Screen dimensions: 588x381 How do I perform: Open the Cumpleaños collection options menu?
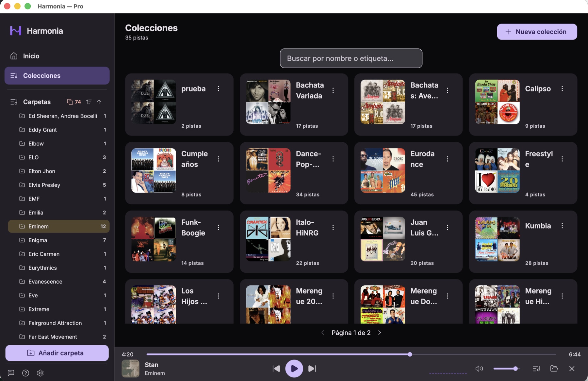pos(219,159)
